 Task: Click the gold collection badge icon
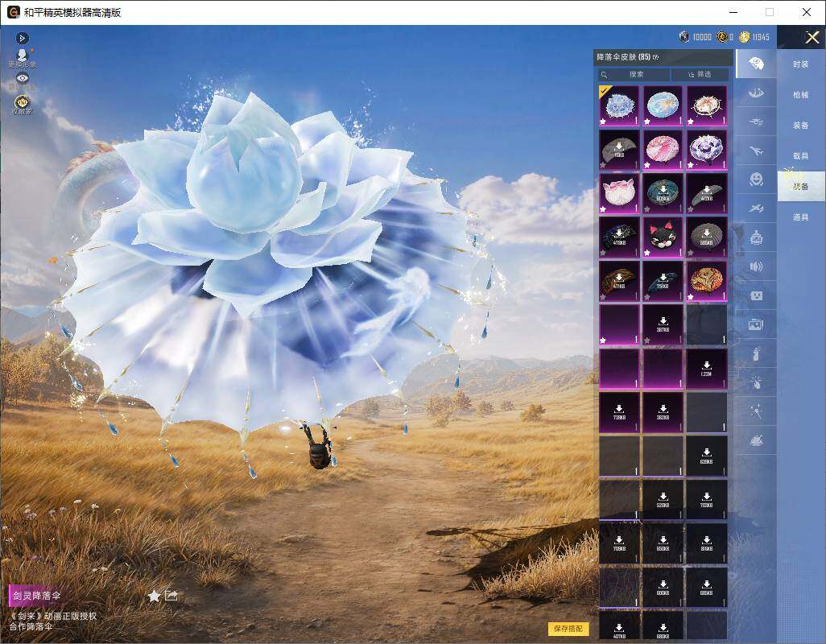click(x=22, y=101)
